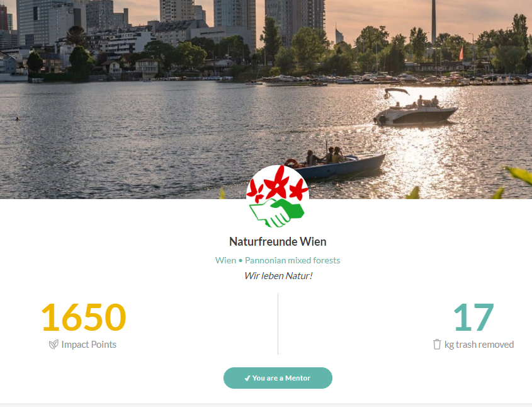532x407 pixels.
Task: Click the leaf icon beside Impact Points
Action: [54, 345]
